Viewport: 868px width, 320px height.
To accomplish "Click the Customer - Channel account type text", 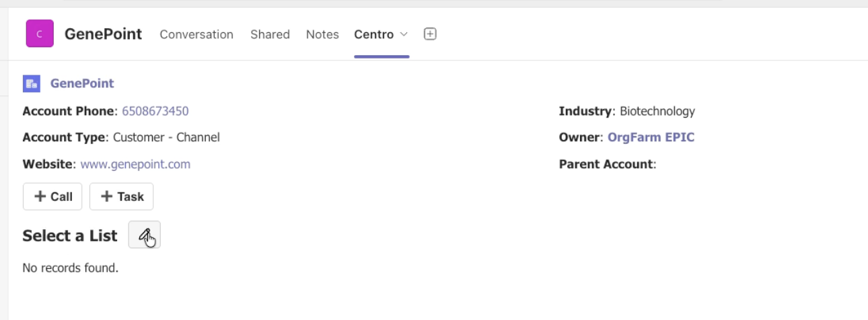I will [166, 137].
